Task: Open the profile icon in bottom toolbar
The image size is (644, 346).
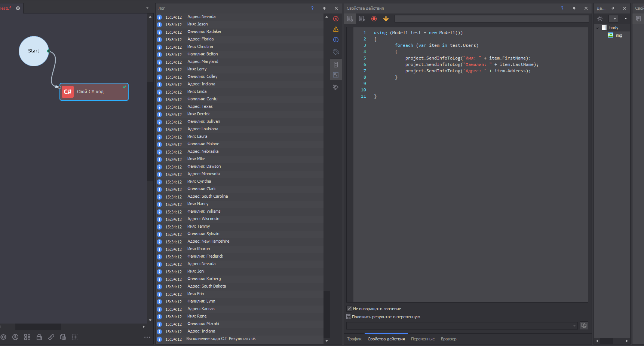Action: [15, 337]
